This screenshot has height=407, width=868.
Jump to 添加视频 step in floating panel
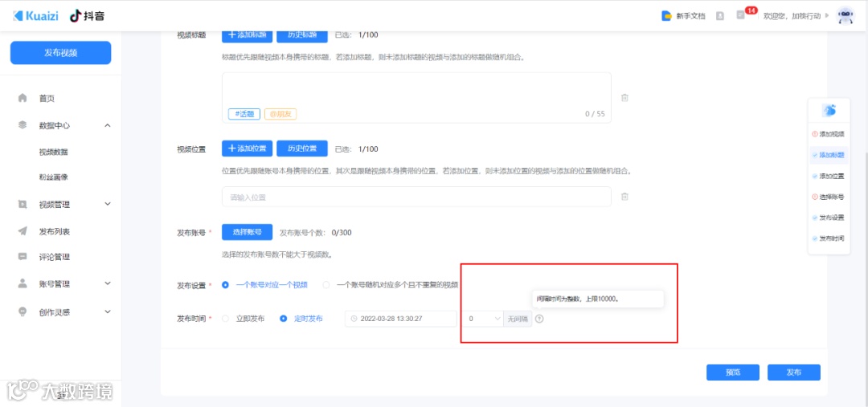click(829, 134)
